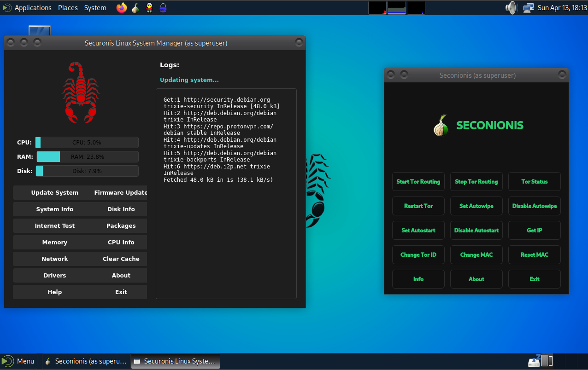This screenshot has height=370, width=588.
Task: Click 'Securonis Linux System Manager (as superuser)' title bar
Action: [x=156, y=43]
